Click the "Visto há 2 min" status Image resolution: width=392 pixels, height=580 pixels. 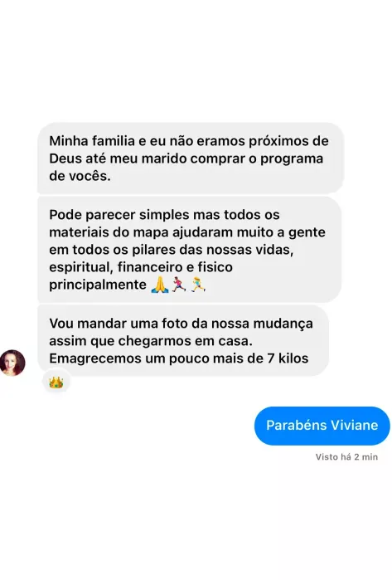pos(346,457)
